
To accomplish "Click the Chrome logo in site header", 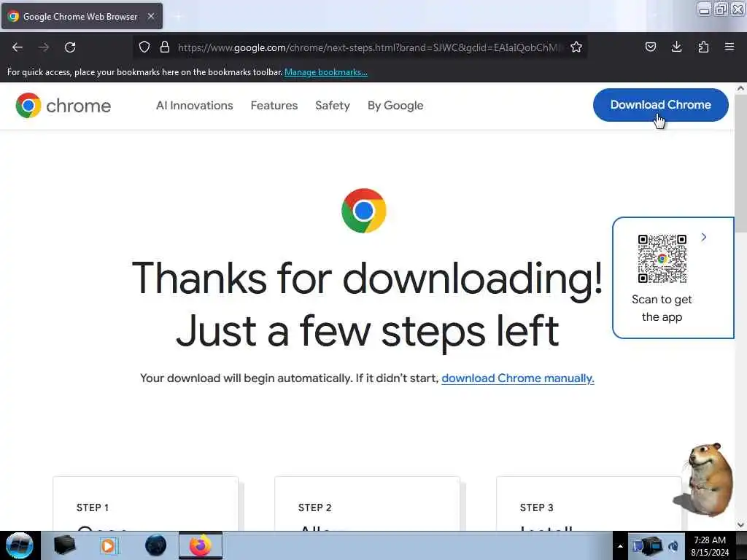I will [x=63, y=105].
